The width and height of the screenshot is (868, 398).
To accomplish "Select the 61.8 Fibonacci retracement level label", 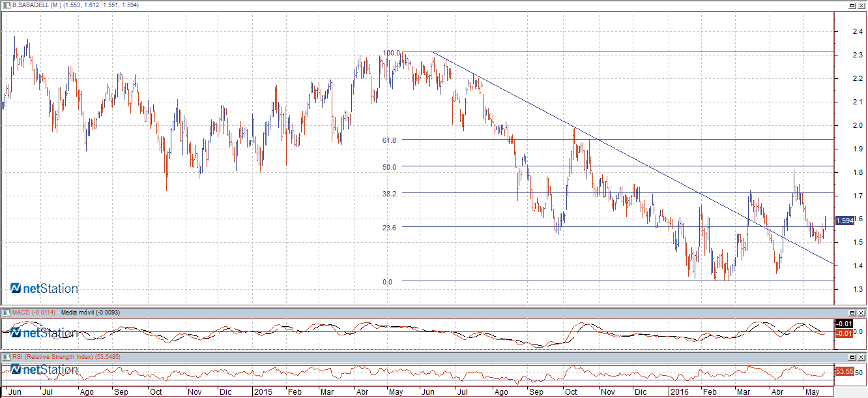I will (390, 140).
